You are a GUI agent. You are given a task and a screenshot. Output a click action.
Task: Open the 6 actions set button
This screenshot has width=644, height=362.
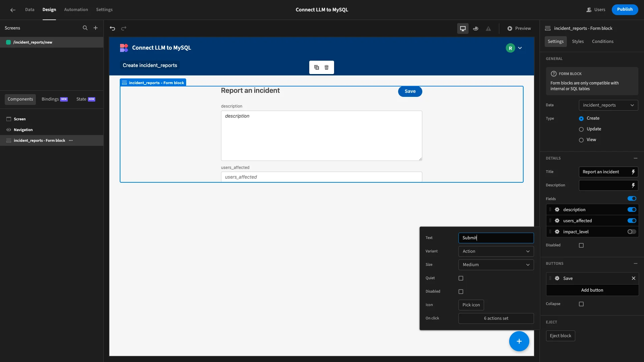(496, 318)
